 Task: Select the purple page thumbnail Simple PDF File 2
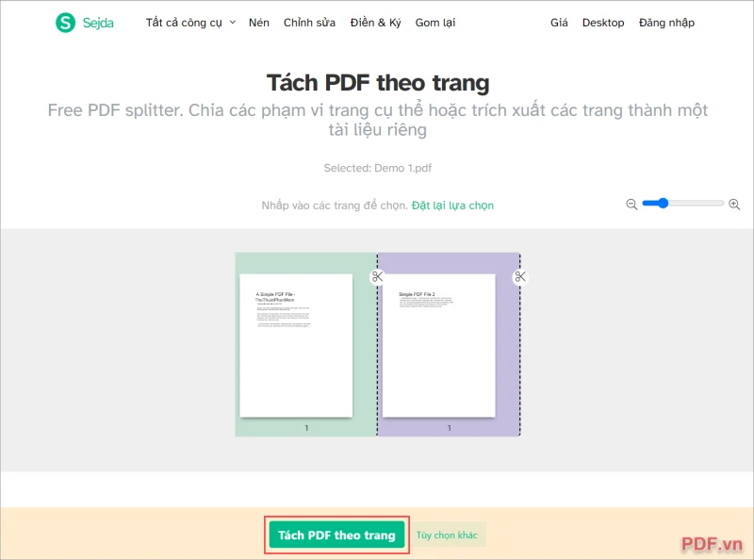438,345
